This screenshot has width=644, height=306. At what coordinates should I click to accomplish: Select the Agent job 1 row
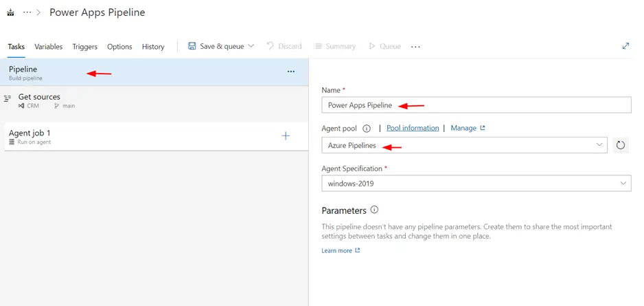tap(156, 137)
